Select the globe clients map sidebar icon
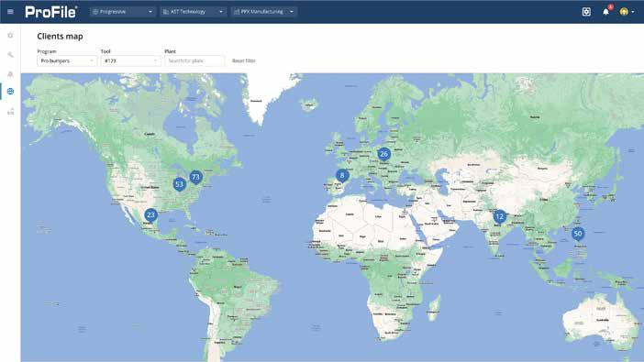The image size is (644, 362). [x=10, y=91]
